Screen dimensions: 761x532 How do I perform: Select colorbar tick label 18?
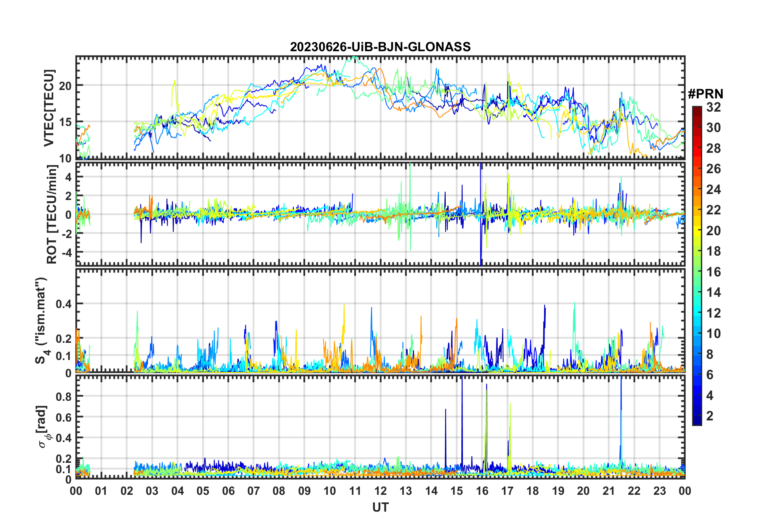coord(713,251)
